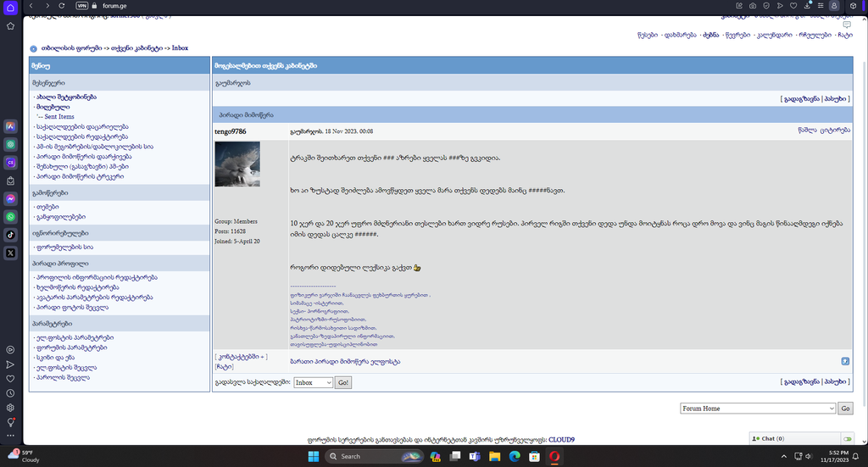Expand the Forum Home jump dropdown
Image resolution: width=868 pixels, height=467 pixels.
[757, 409]
